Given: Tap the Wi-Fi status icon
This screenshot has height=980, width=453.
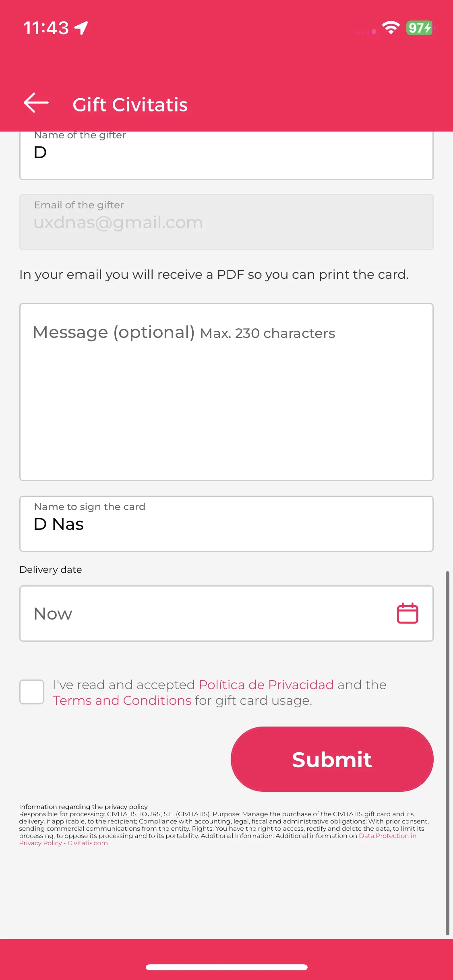Looking at the screenshot, I should [391, 28].
